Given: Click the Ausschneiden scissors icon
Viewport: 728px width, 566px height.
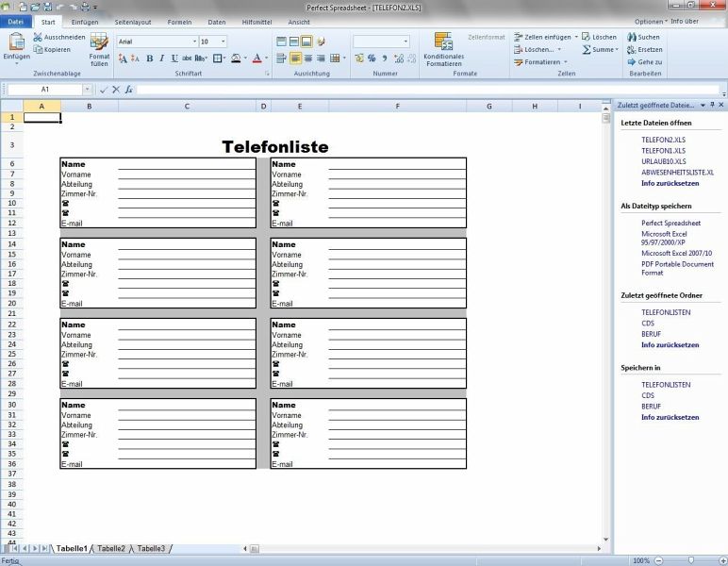Looking at the screenshot, I should click(x=38, y=37).
